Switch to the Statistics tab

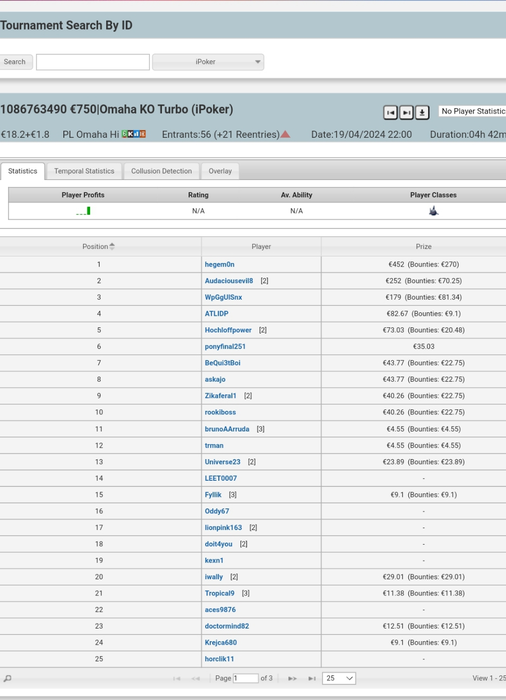click(x=22, y=171)
